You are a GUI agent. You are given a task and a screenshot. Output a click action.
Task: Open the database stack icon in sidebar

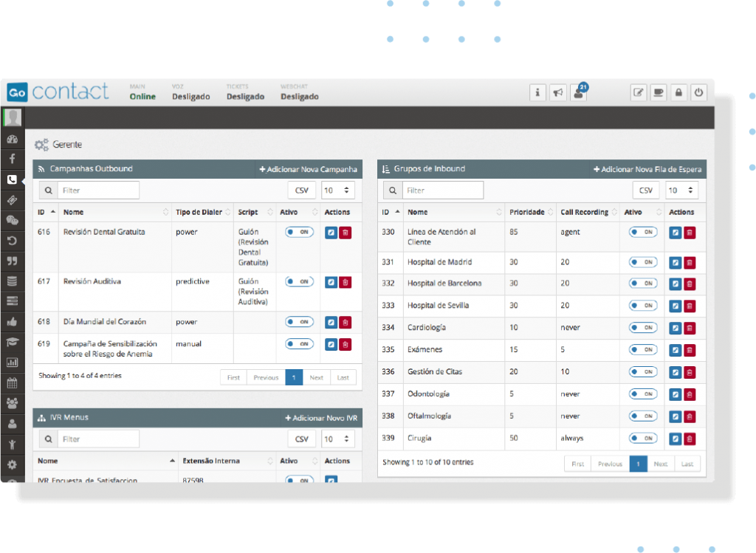pyautogui.click(x=12, y=281)
